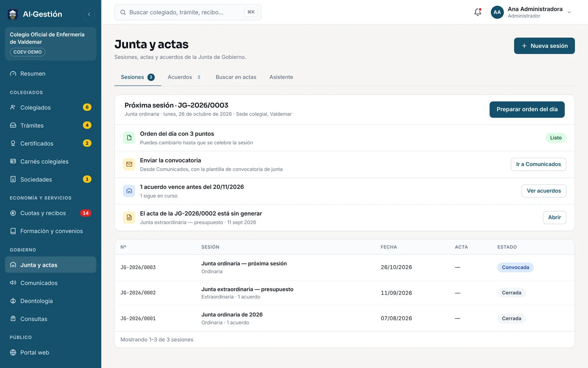Viewport: 588px width, 368px height.
Task: Click the Enviar la convocatoria envelope icon
Action: (129, 164)
